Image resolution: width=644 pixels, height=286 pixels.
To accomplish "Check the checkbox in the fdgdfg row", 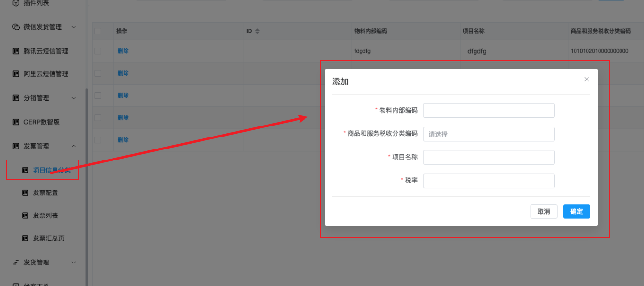I will tap(98, 51).
